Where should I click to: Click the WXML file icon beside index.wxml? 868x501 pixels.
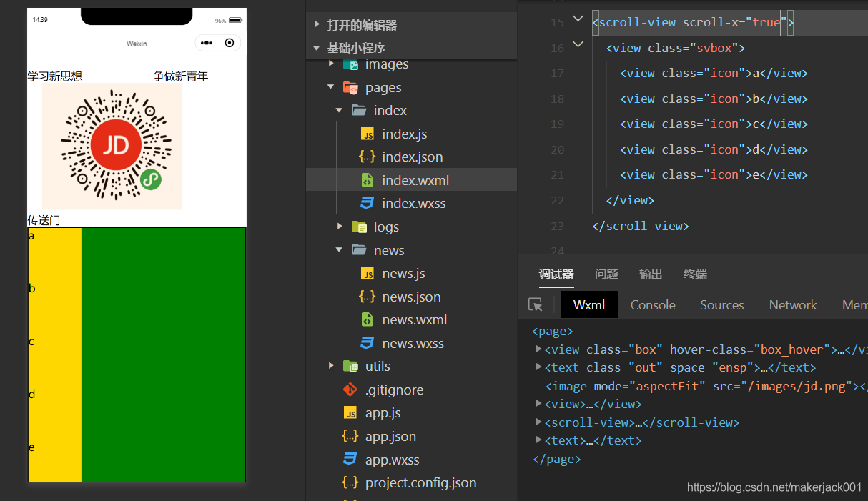(x=368, y=180)
